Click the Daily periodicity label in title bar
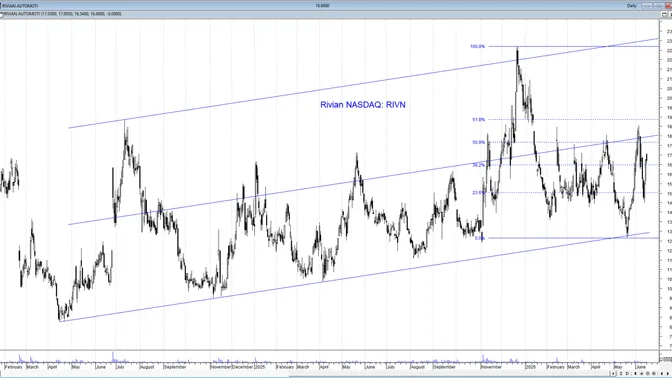The image size is (672, 378). click(632, 6)
